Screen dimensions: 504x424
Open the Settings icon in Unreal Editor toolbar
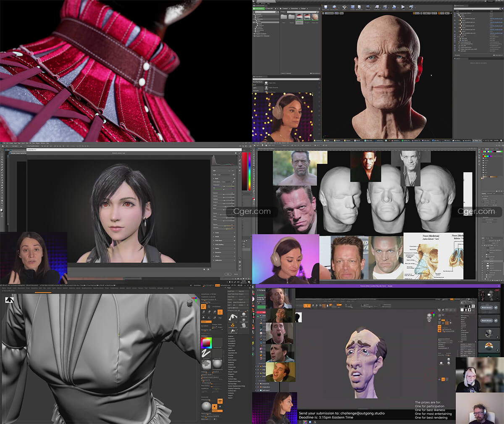[x=368, y=7]
